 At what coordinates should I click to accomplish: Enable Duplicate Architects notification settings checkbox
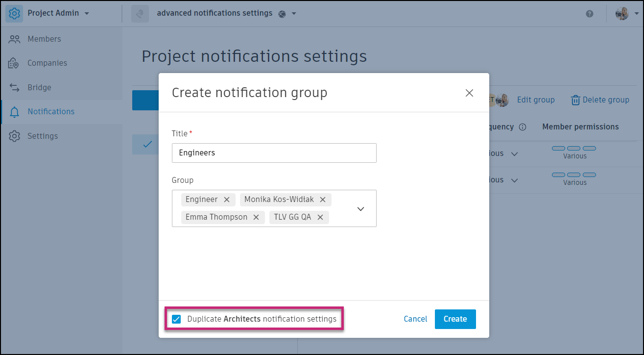click(x=176, y=319)
